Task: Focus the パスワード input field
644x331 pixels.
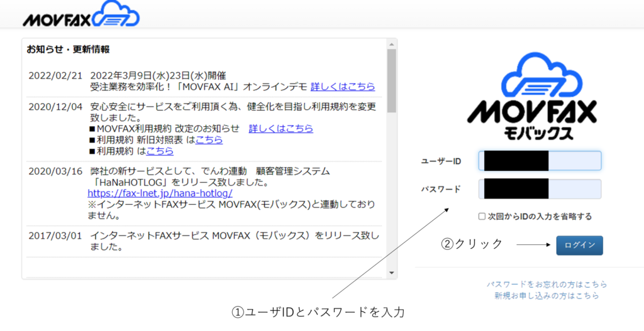Action: pyautogui.click(x=540, y=189)
